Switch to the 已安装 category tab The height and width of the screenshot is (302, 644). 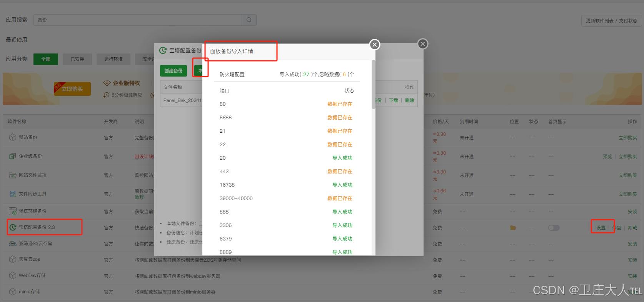[77, 59]
